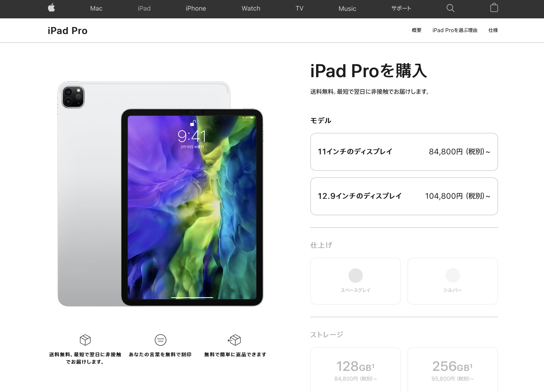Select the シルバー color swatch
544x392 pixels.
pos(453,281)
